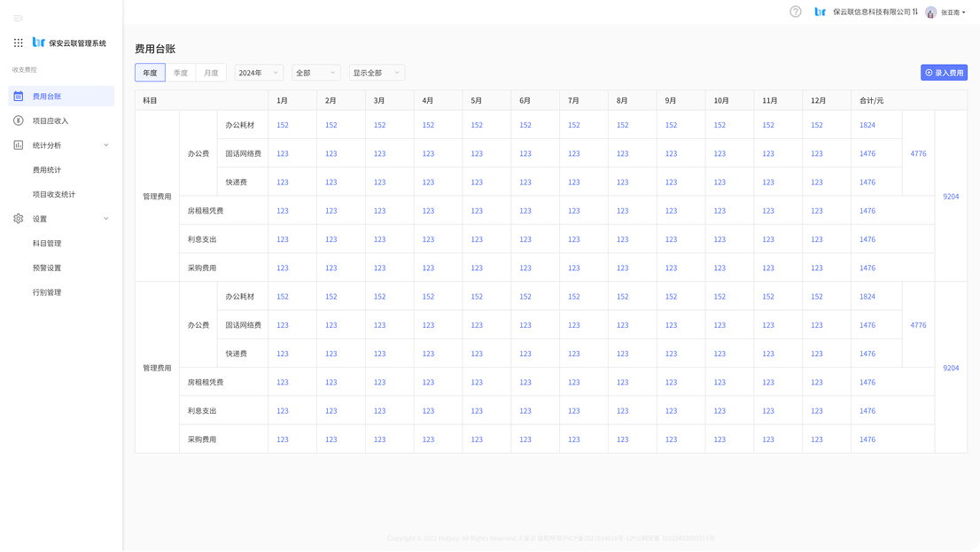Switch to the 月度 view option

pos(211,73)
